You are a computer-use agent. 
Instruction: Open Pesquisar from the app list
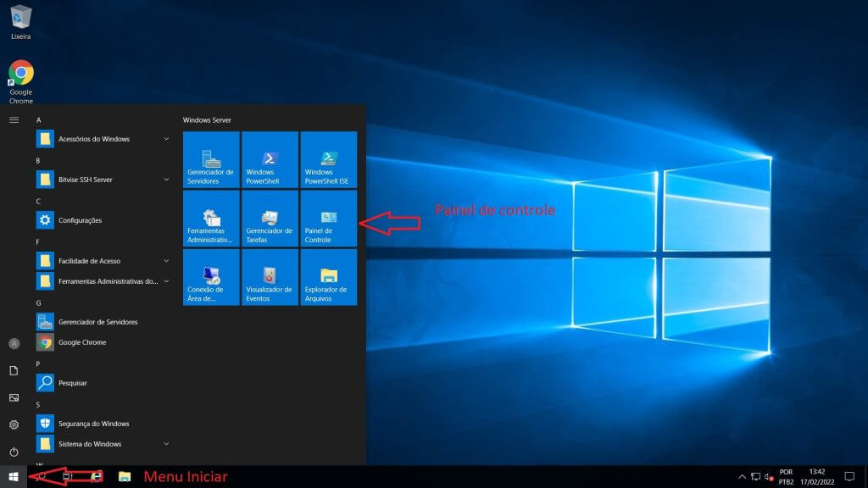pyautogui.click(x=103, y=383)
